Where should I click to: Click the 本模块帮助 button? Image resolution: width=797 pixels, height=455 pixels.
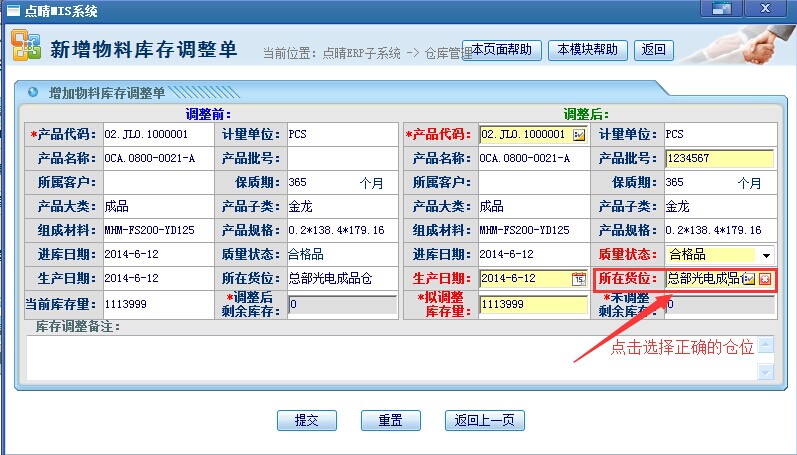coord(588,50)
